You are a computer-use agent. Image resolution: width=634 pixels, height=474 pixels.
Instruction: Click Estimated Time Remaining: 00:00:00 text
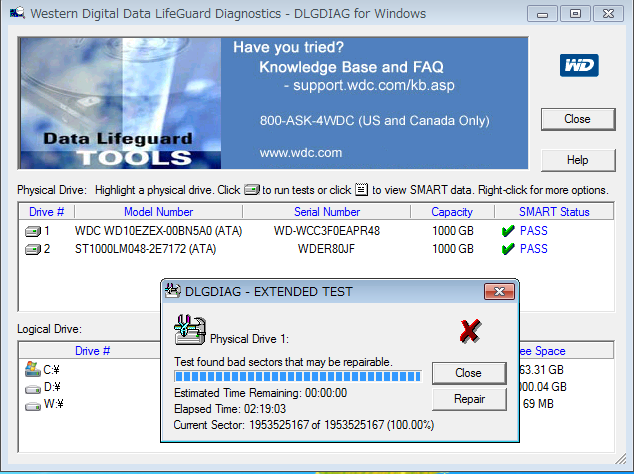coord(260,393)
